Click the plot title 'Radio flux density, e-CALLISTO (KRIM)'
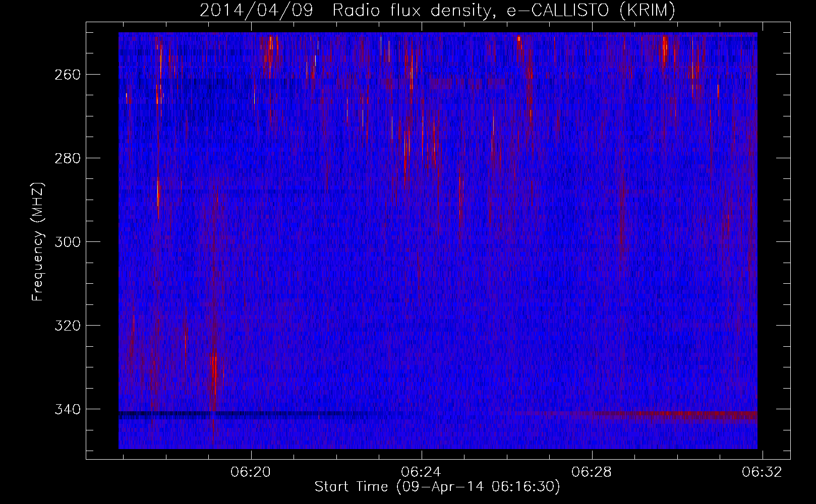 (503, 11)
